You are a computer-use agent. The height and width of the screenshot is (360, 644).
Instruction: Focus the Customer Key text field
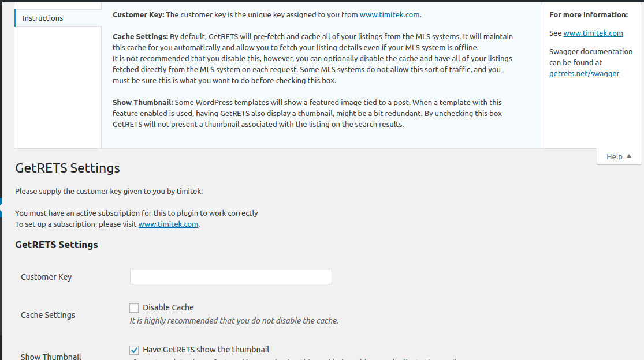pyautogui.click(x=231, y=277)
